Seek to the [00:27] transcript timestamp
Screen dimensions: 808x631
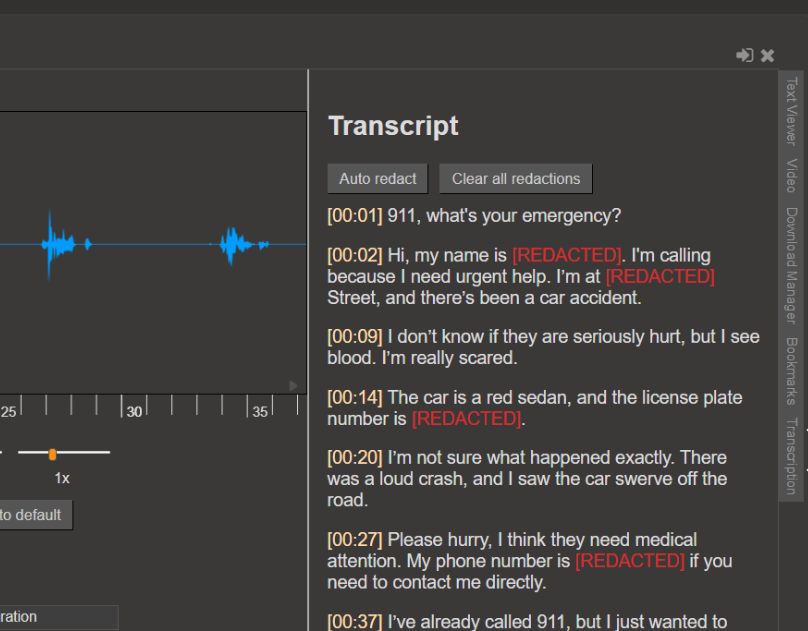355,540
